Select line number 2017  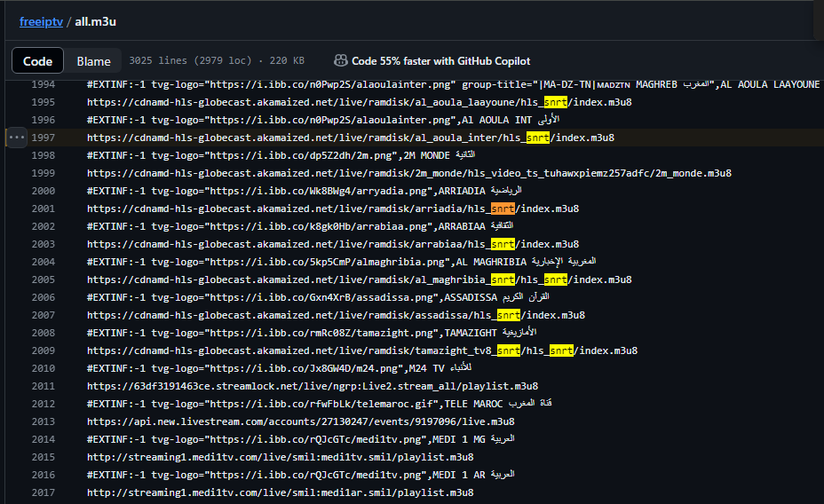[x=44, y=492]
